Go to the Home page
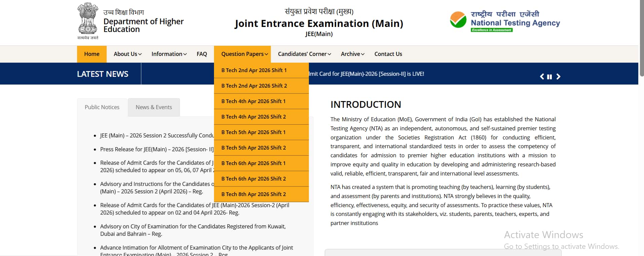This screenshot has height=256, width=644. pos(92,54)
